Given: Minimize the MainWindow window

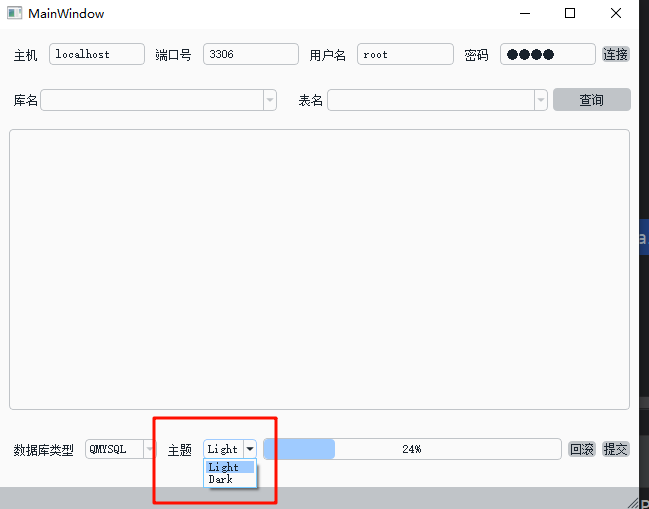Looking at the screenshot, I should [525, 13].
